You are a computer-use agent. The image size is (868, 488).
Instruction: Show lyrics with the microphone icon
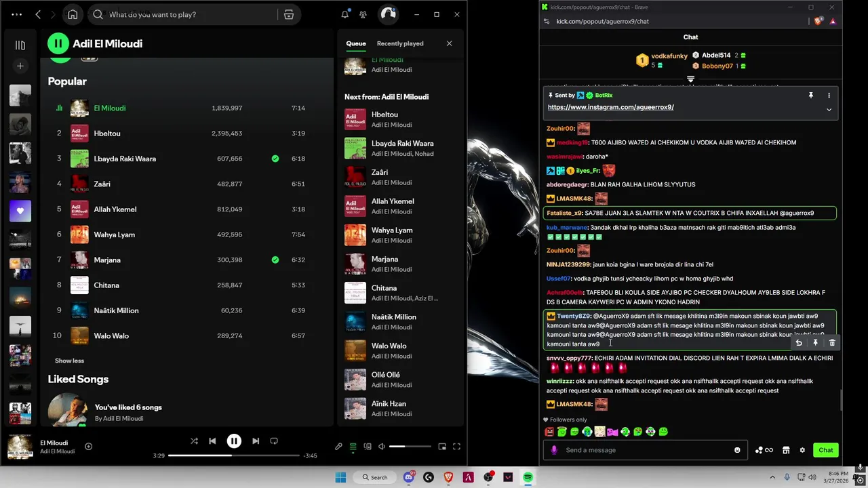(x=338, y=447)
